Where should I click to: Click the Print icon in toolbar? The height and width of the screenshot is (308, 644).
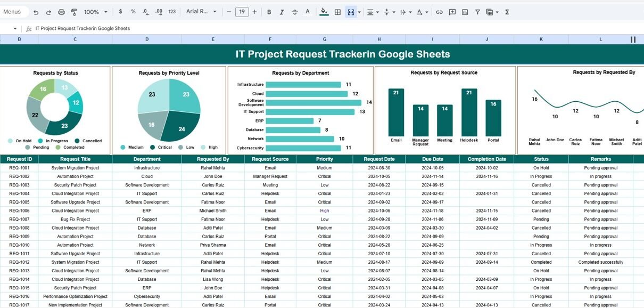(61, 12)
